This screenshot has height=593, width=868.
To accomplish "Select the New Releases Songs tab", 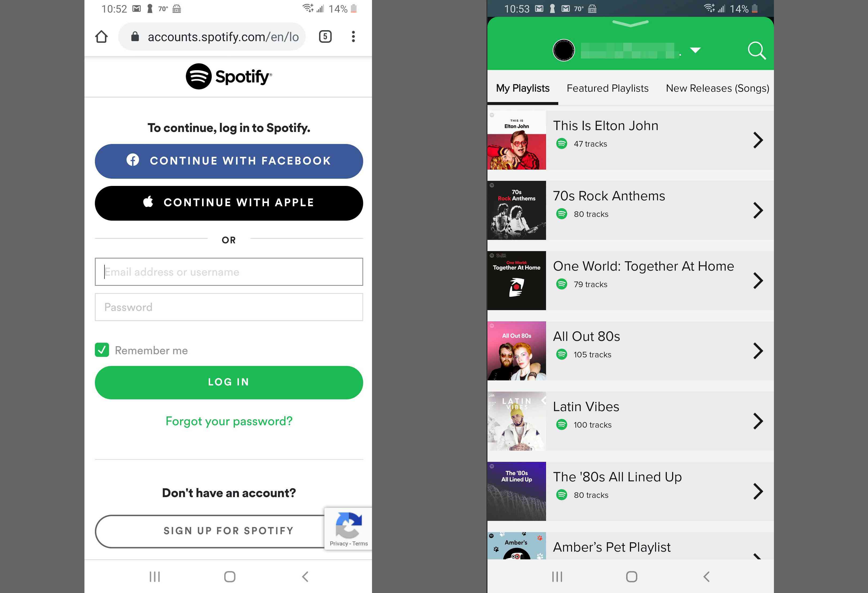I will tap(718, 88).
